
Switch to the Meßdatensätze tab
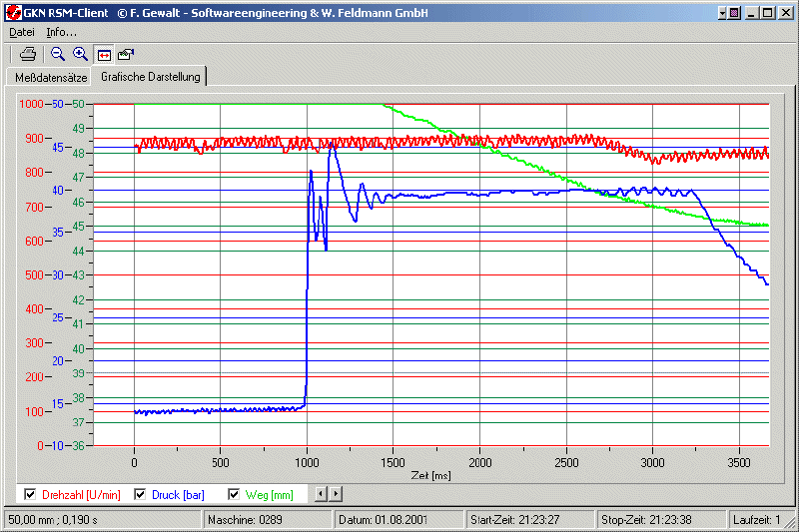[51, 78]
